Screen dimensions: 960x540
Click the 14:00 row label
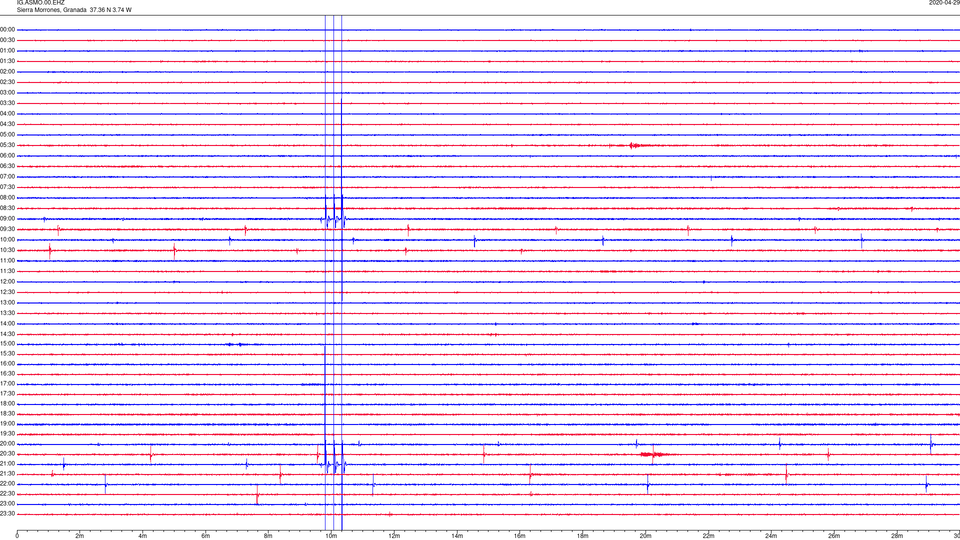click(7, 324)
